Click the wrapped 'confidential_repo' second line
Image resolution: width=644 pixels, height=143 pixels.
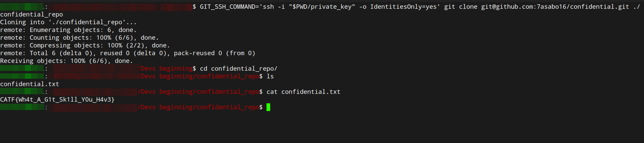pyautogui.click(x=31, y=14)
